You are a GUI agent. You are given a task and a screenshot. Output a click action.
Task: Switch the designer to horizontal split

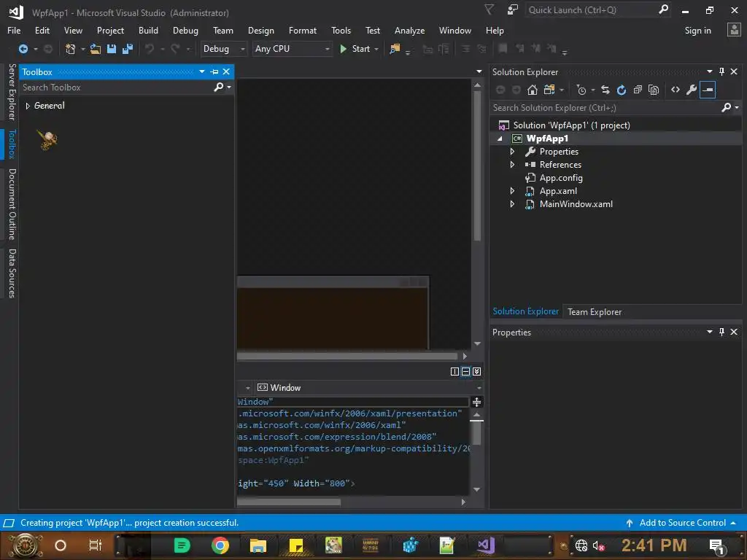[465, 371]
